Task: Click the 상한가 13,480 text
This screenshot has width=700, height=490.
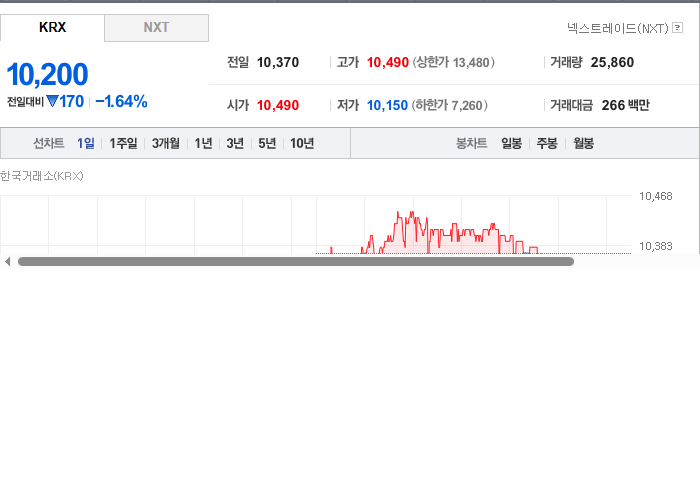Action: [453, 62]
